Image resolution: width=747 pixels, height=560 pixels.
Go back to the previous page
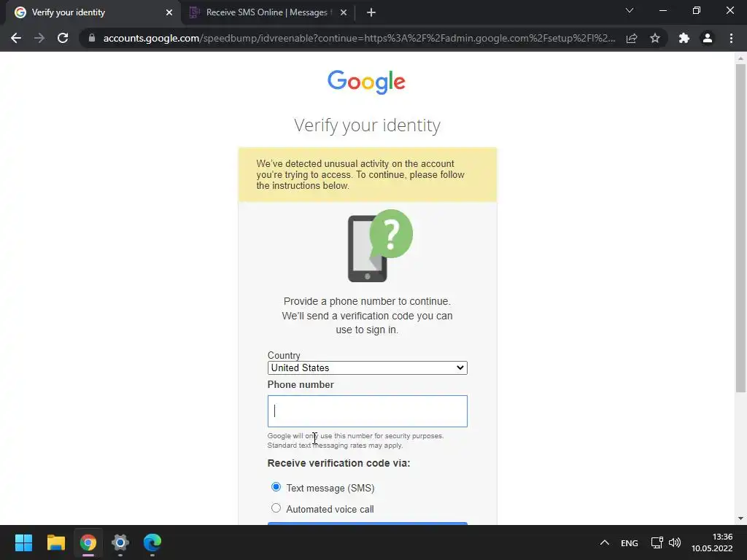16,38
